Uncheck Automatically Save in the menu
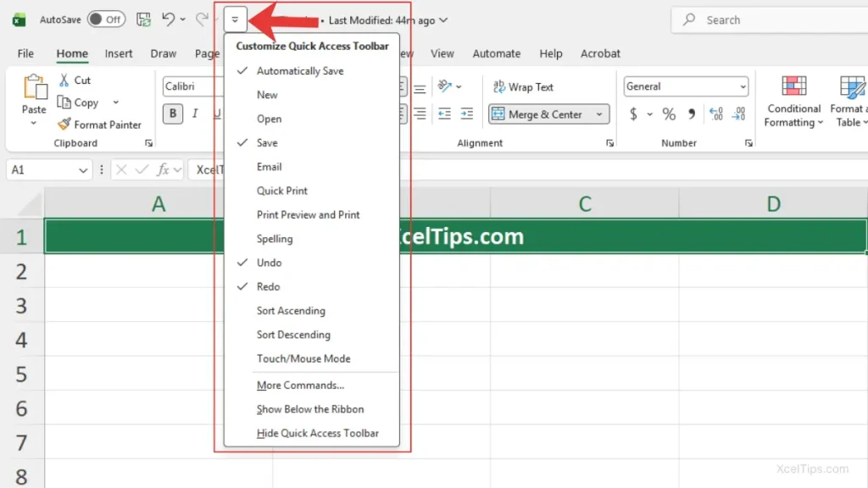Image resolution: width=868 pixels, height=488 pixels. coord(301,71)
